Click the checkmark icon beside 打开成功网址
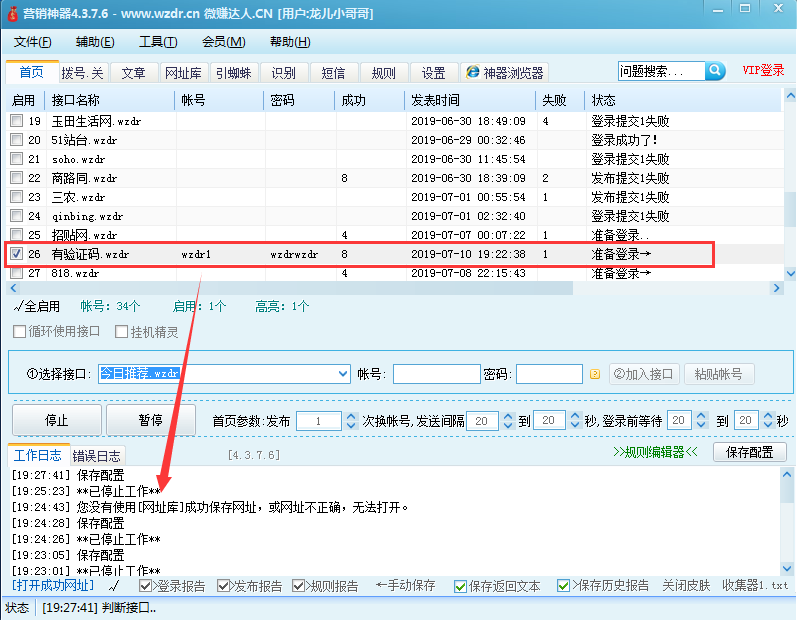 (114, 586)
